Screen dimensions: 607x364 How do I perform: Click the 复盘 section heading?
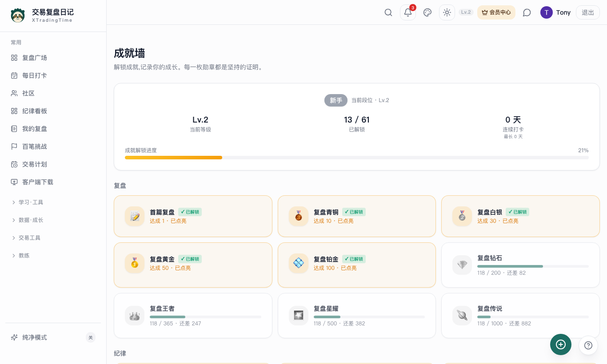(120, 186)
